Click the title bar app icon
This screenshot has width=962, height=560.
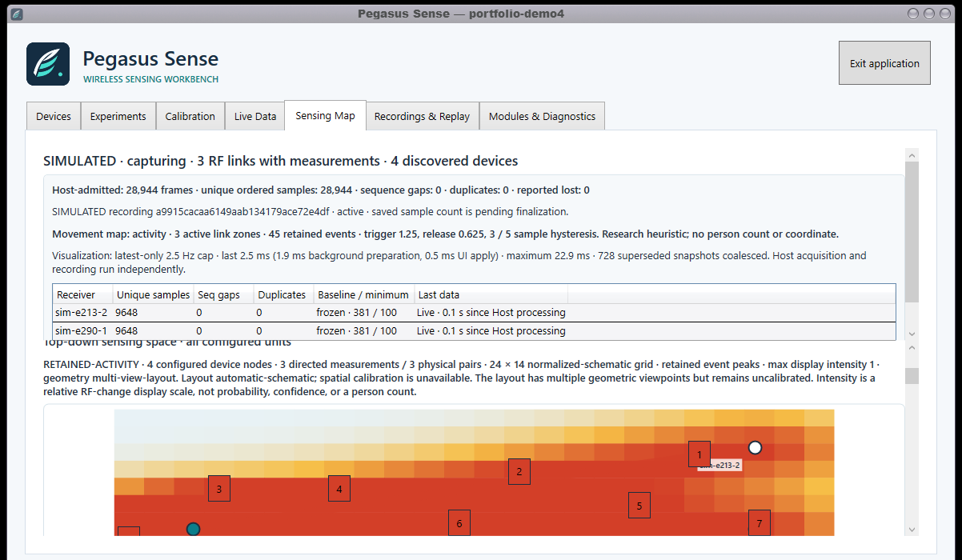tap(17, 14)
